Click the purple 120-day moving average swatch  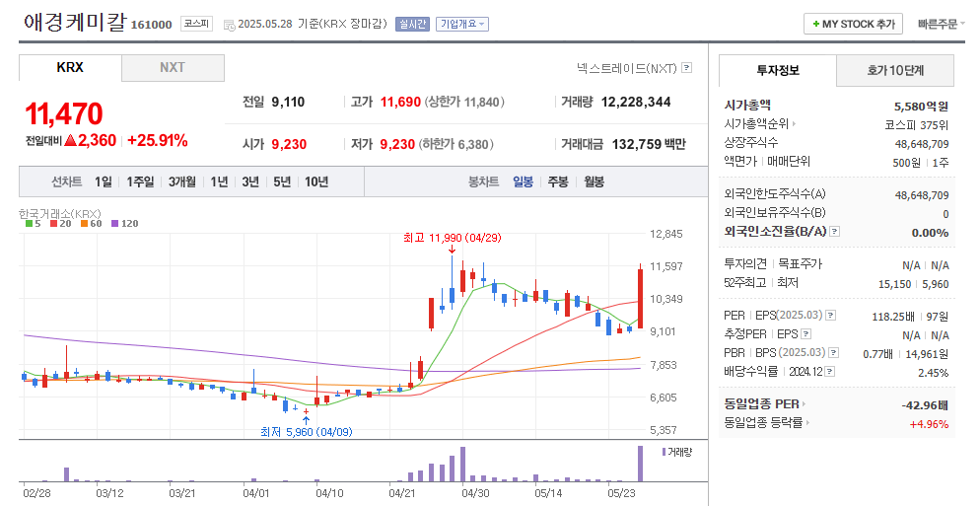(114, 224)
